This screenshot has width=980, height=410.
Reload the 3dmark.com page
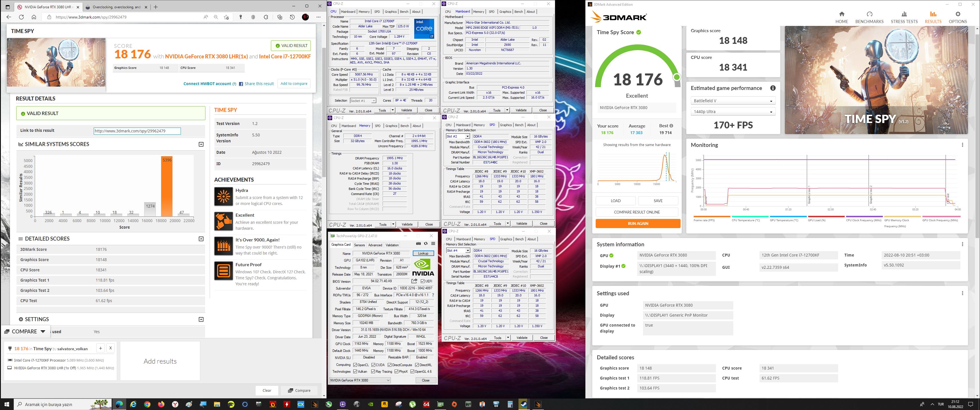tap(21, 17)
